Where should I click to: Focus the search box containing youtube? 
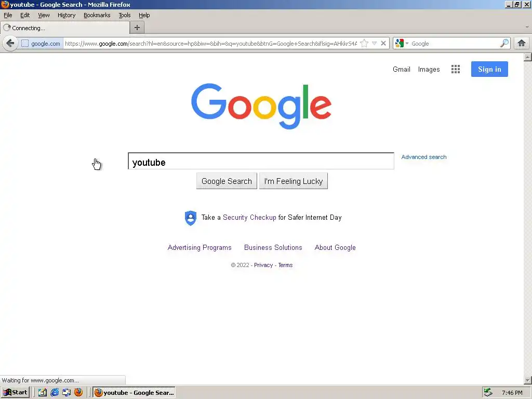pyautogui.click(x=261, y=161)
